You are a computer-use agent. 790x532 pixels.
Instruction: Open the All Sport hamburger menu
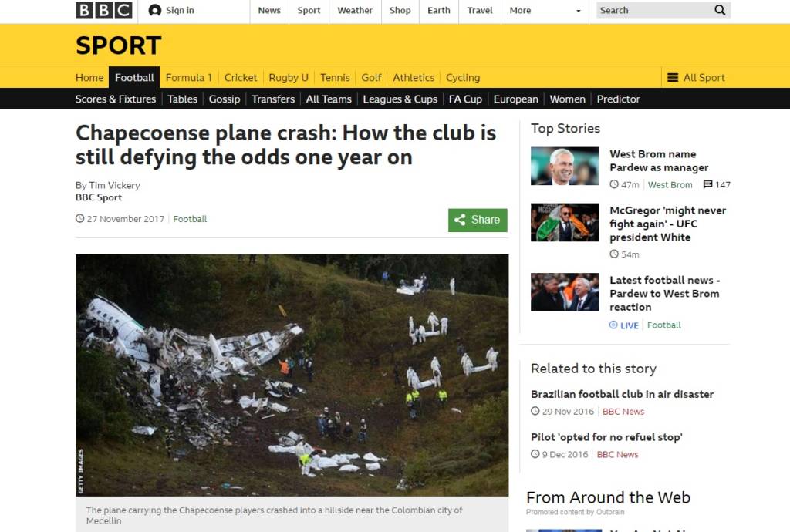coord(673,78)
